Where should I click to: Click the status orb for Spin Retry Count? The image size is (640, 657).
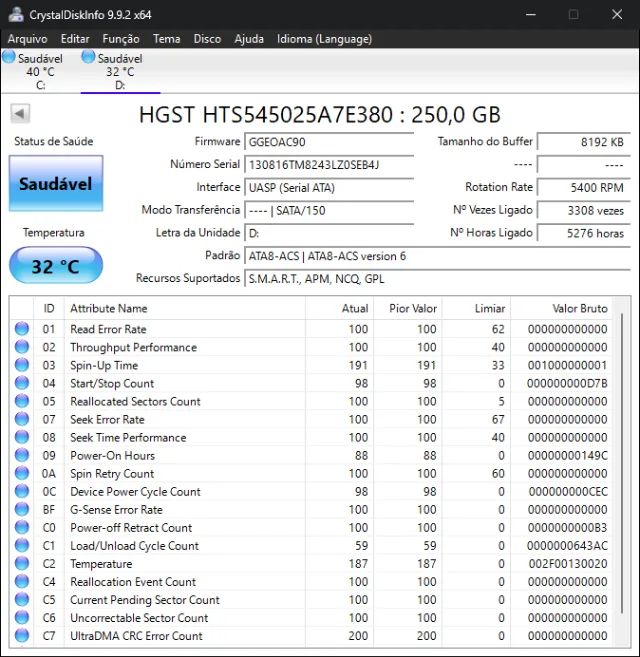(22, 473)
